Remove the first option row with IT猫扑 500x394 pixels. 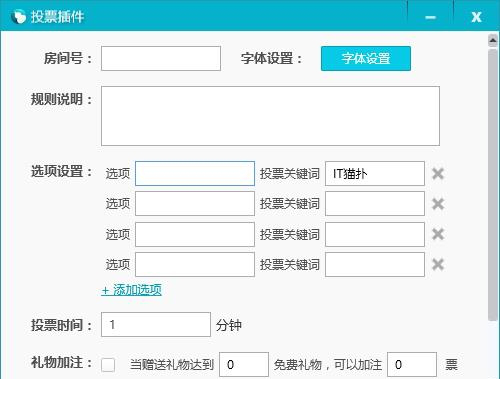[438, 174]
